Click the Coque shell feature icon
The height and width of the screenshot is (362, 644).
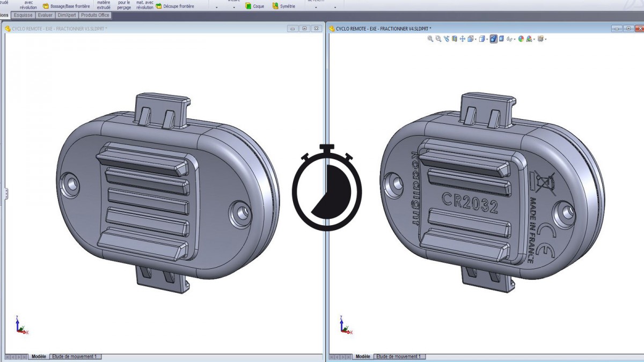[248, 6]
